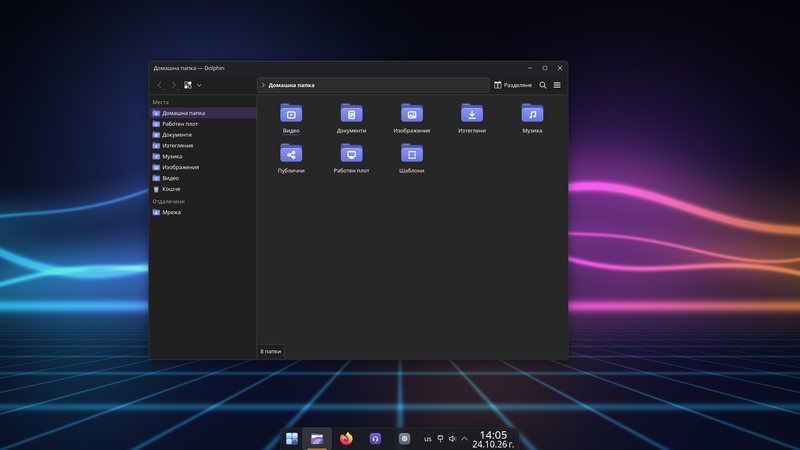
Task: Click the 'us' keyboard layout indicator
Action: [428, 439]
